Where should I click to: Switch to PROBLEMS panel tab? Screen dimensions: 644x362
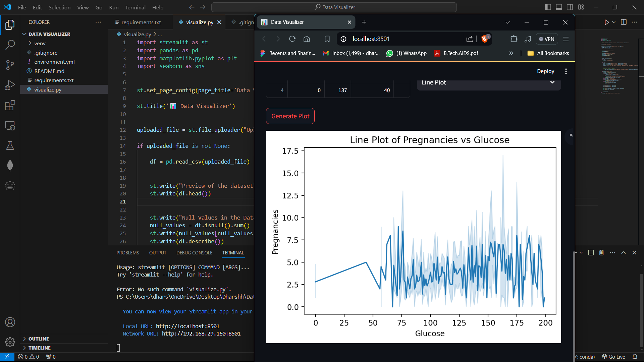[128, 253]
